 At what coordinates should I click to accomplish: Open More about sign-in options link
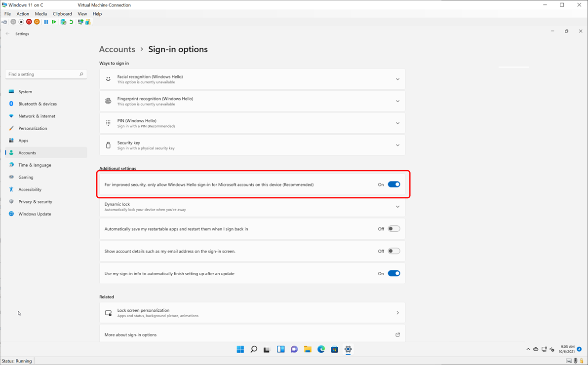[252, 335]
